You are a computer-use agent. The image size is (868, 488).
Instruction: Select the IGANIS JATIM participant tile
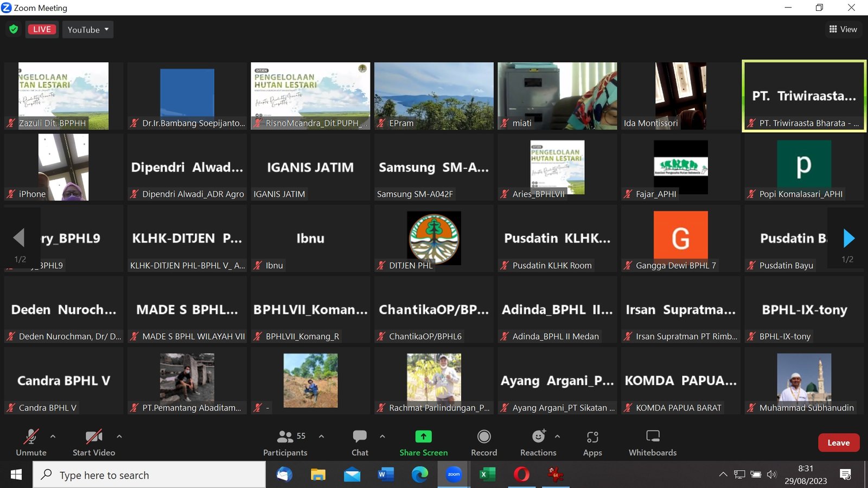click(310, 167)
